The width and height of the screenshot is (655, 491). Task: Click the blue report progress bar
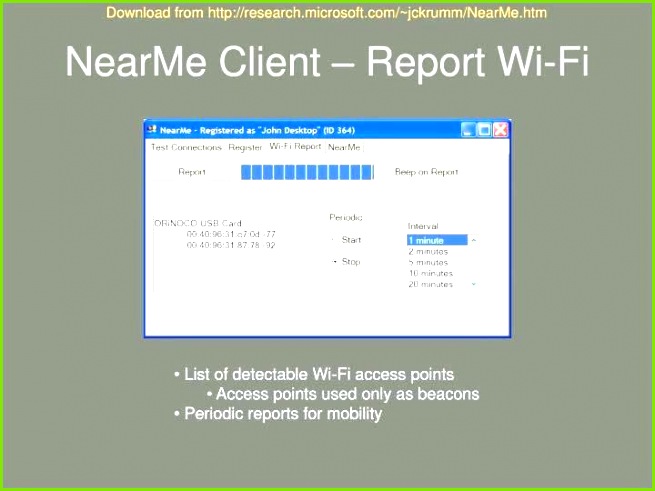pyautogui.click(x=307, y=172)
